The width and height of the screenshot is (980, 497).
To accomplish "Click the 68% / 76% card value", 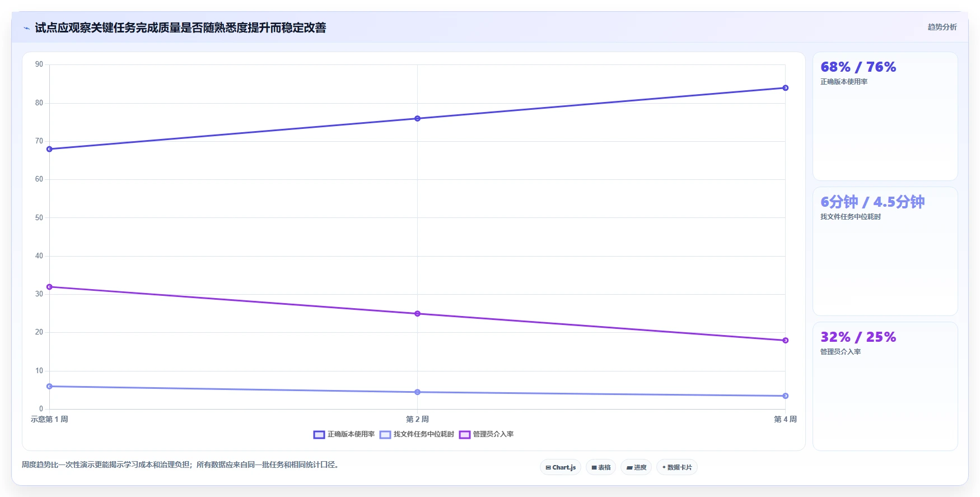I will coord(858,67).
